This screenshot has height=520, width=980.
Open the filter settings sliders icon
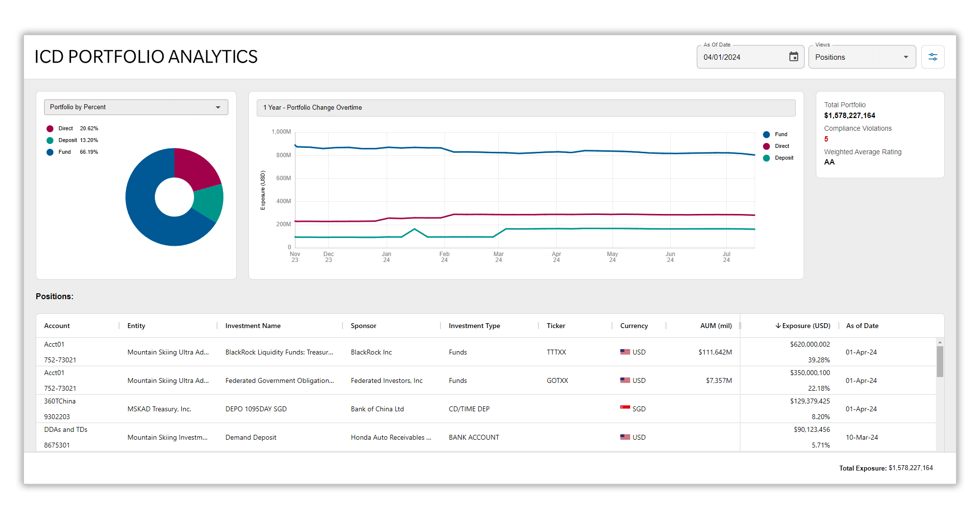[932, 57]
